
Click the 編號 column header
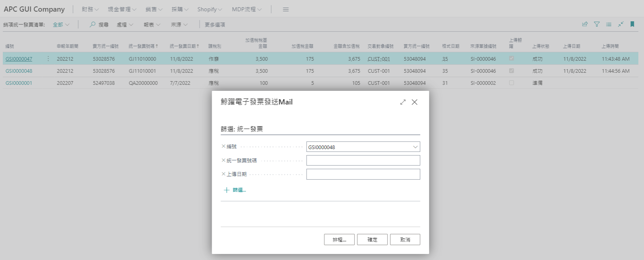coord(10,46)
